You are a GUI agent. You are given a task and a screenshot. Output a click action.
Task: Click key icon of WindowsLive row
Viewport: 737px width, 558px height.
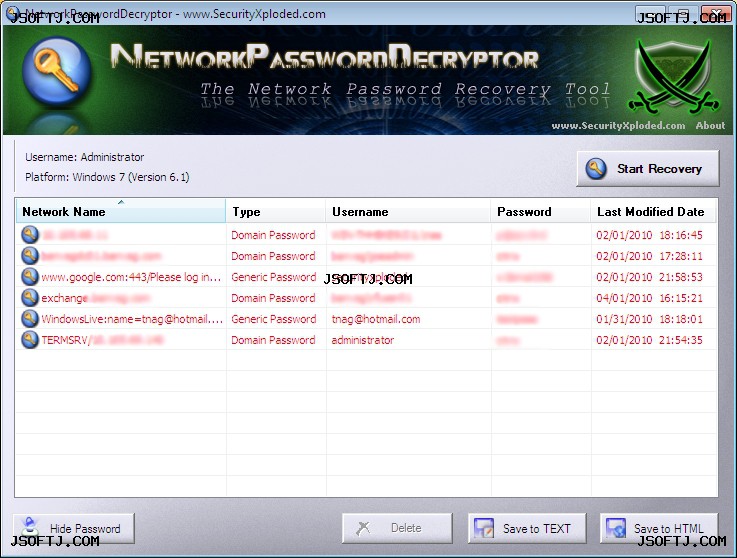pos(30,319)
